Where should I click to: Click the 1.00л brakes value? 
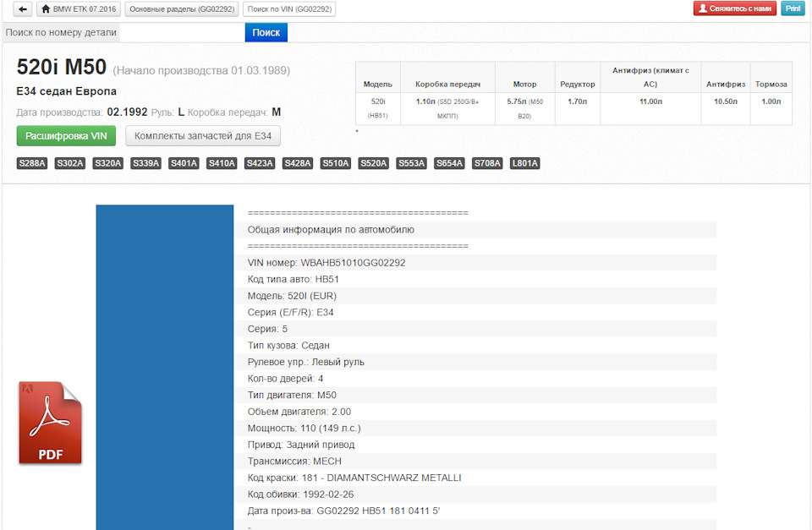[771, 101]
